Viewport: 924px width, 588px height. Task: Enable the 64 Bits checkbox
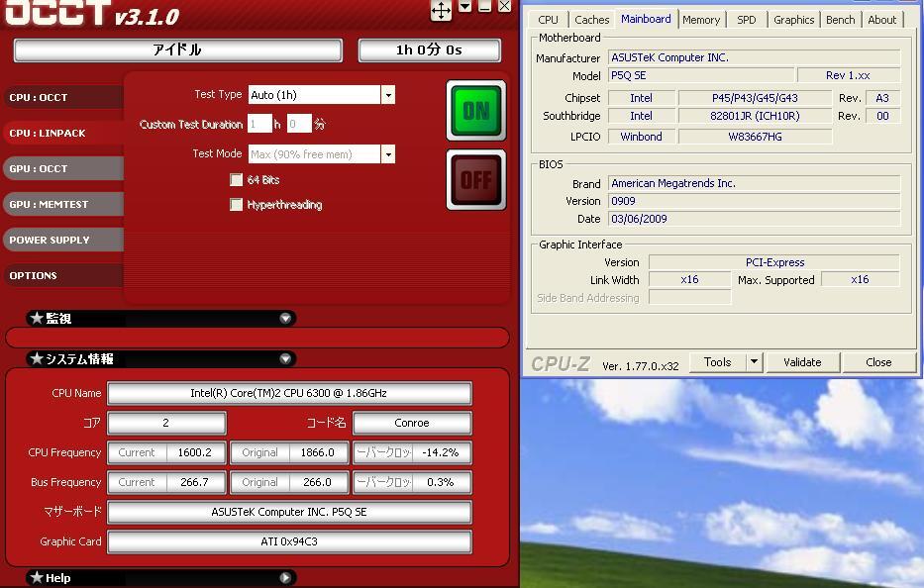(x=236, y=180)
